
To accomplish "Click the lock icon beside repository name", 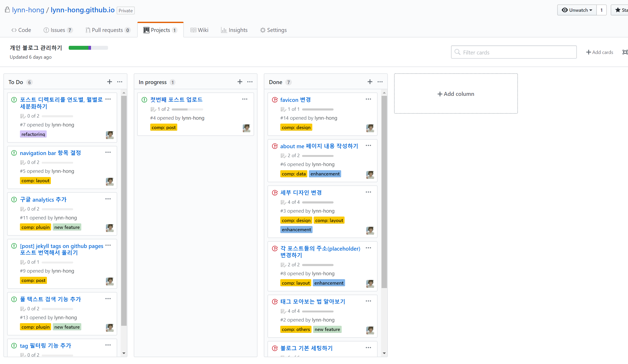I will pyautogui.click(x=7, y=10).
